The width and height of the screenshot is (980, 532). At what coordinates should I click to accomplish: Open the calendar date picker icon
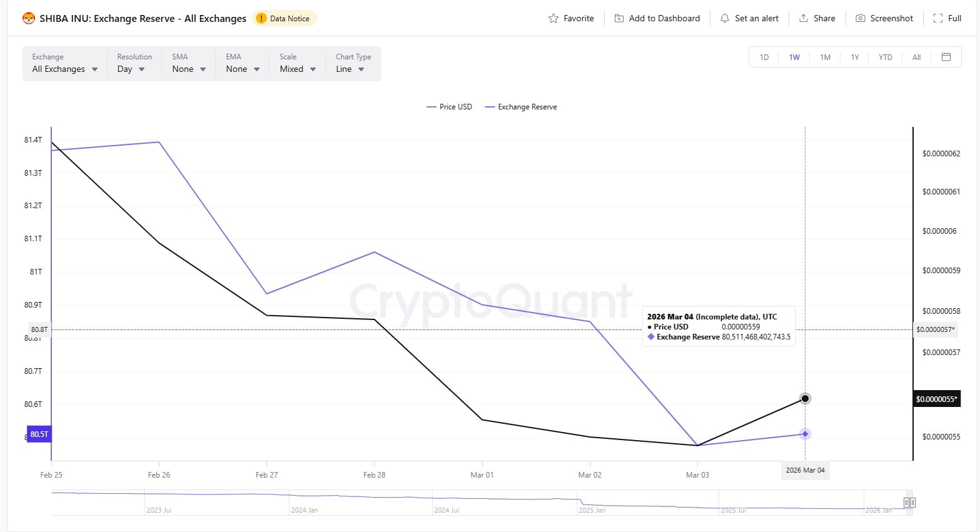click(x=946, y=57)
